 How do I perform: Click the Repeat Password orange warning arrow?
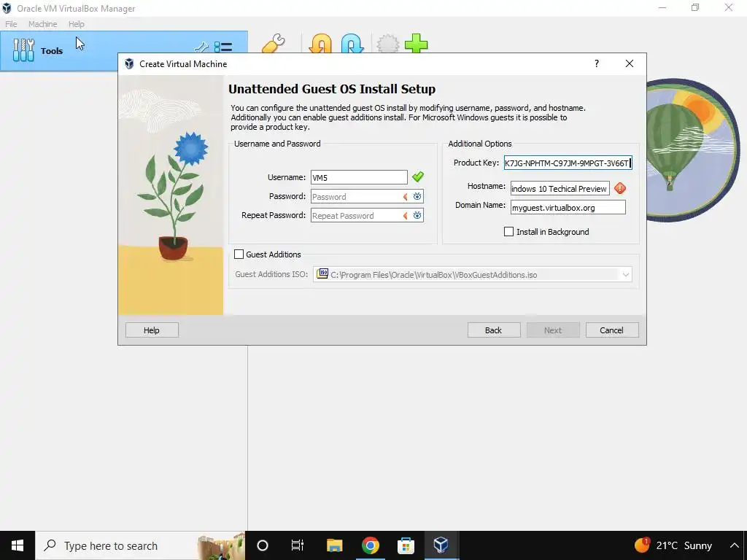click(x=406, y=216)
